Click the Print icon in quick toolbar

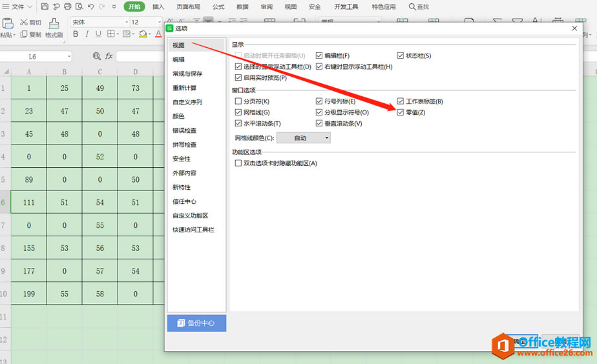[67, 6]
